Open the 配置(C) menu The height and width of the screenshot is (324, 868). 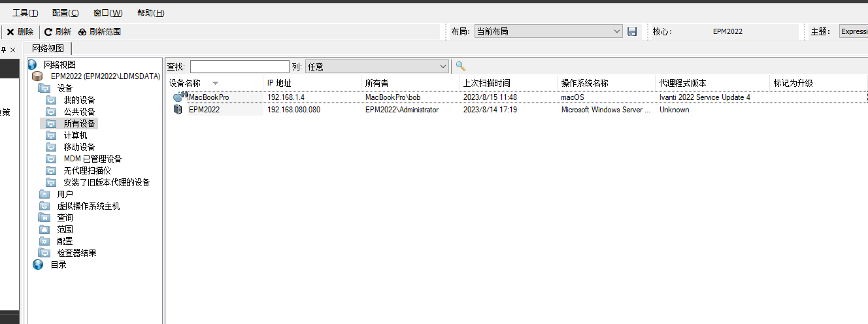pyautogui.click(x=65, y=13)
